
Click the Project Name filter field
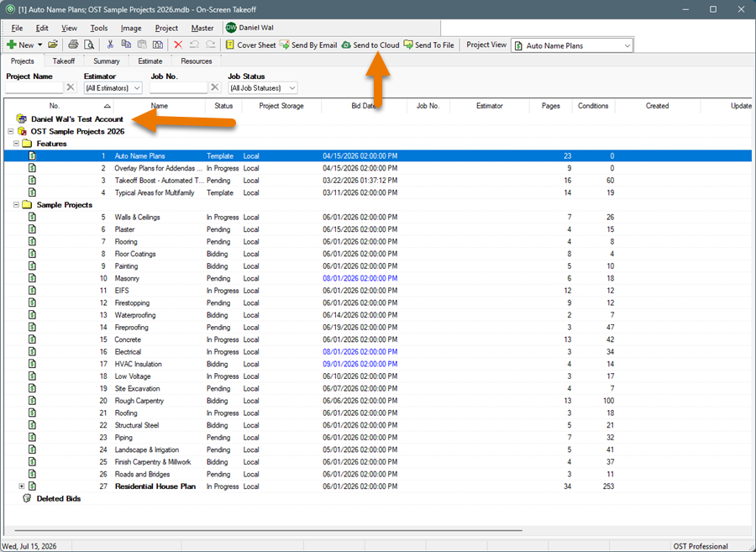click(x=34, y=87)
